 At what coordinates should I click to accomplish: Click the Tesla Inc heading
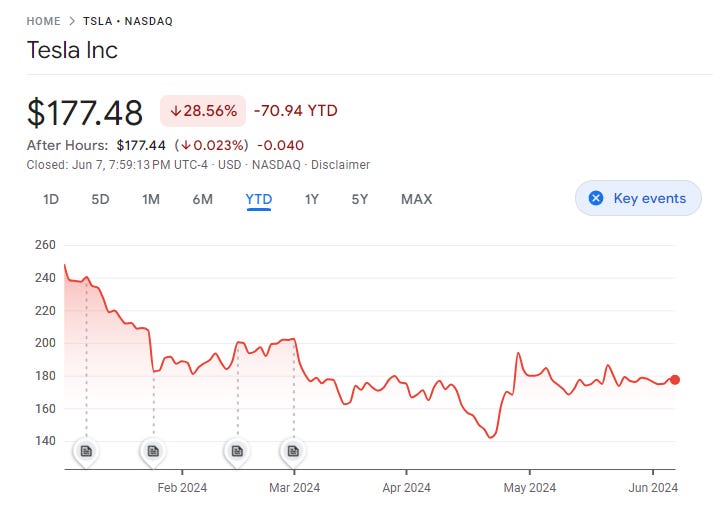[72, 50]
